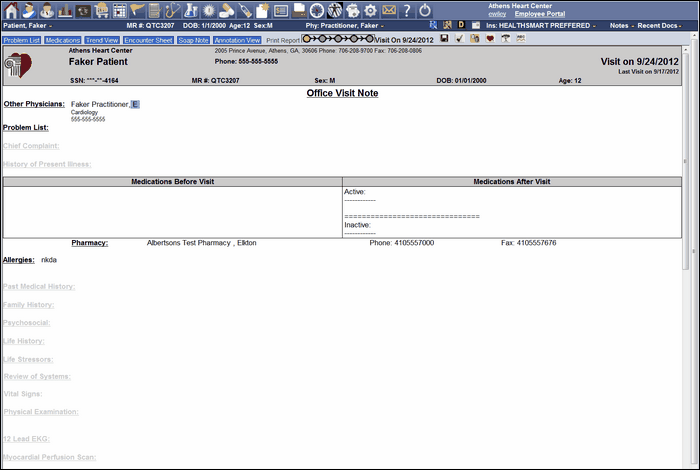Click the Other Physicians heading link
The width and height of the screenshot is (700, 470).
point(34,104)
